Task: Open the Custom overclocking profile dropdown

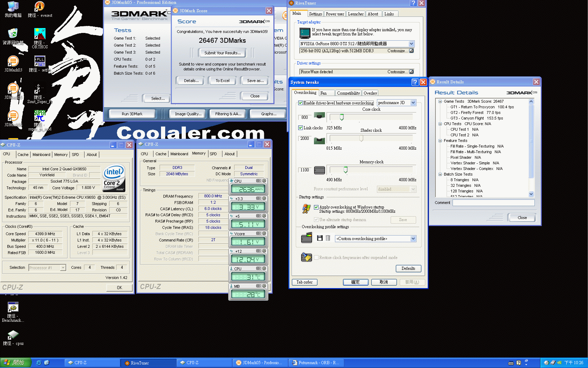Action: pyautogui.click(x=413, y=239)
